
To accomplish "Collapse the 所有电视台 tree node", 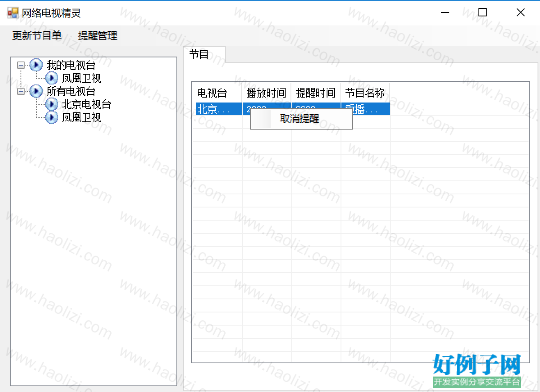I will [21, 91].
